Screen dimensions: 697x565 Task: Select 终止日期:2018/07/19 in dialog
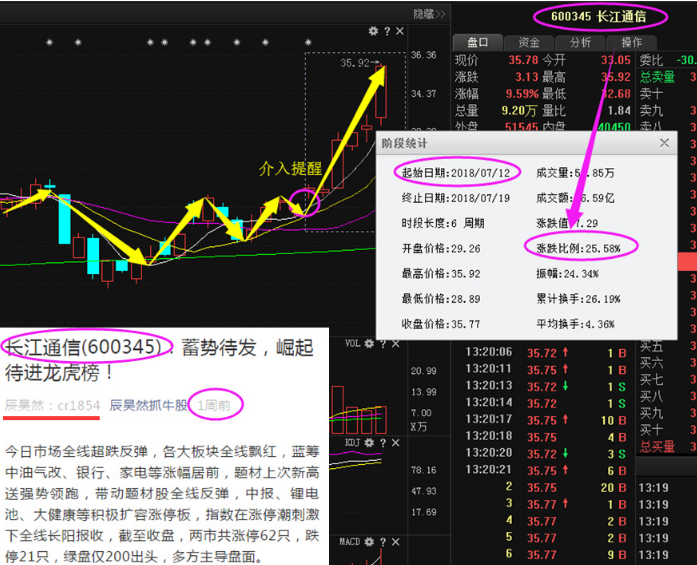(456, 198)
